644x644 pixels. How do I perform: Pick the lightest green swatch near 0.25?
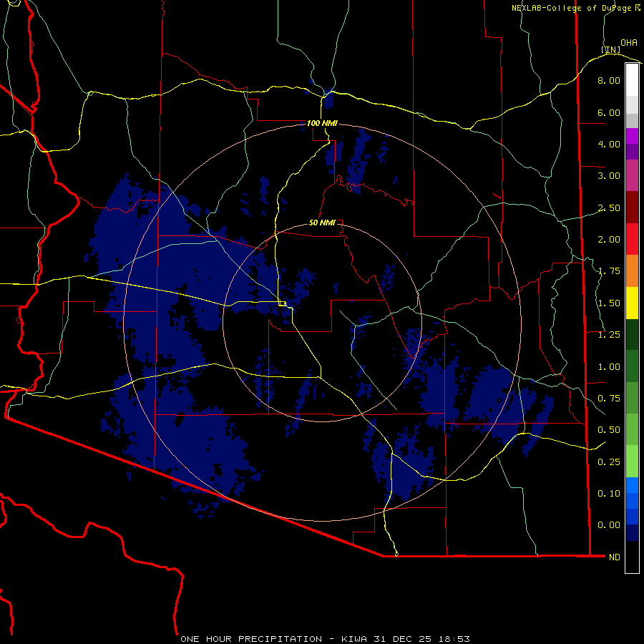pyautogui.click(x=632, y=462)
